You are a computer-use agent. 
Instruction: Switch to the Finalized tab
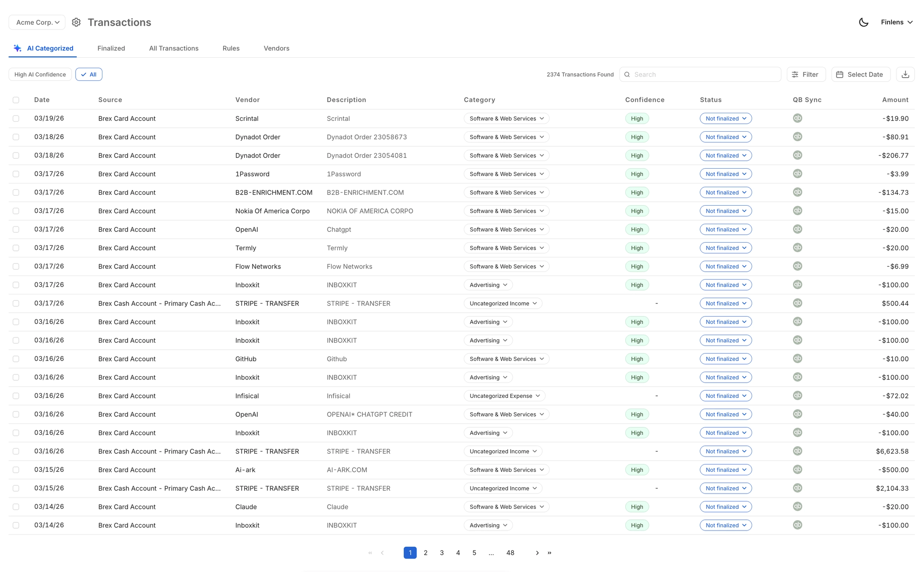point(111,48)
